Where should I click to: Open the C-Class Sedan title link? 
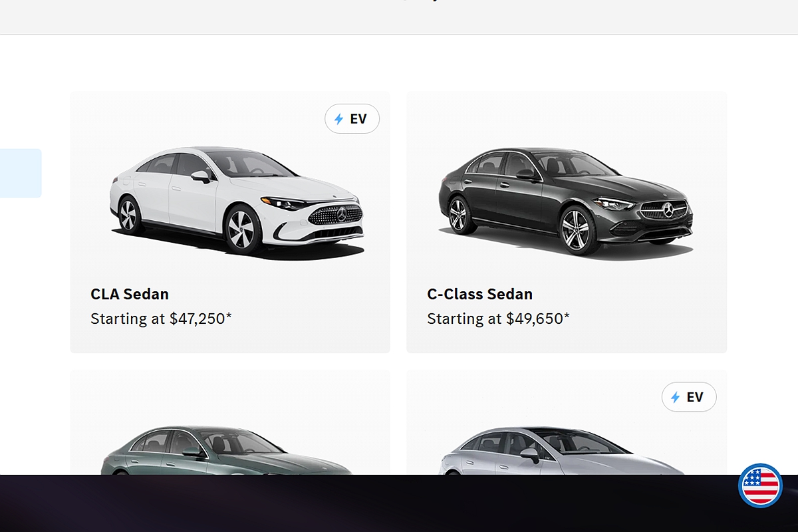(x=480, y=294)
